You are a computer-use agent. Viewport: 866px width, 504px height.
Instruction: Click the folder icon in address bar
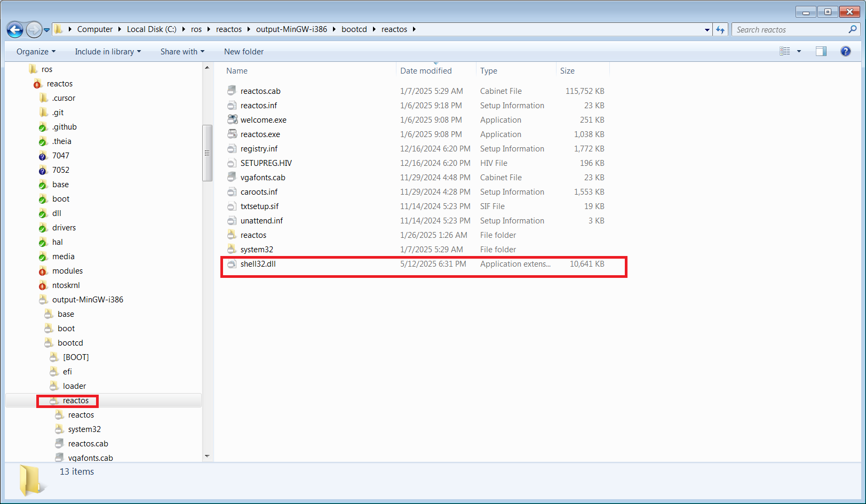[59, 29]
